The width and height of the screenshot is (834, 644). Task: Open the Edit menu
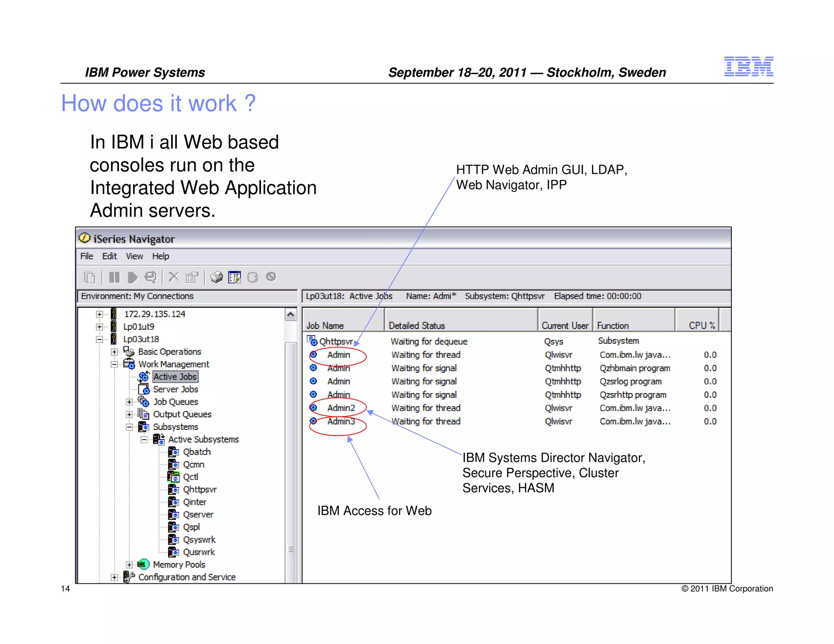(110, 256)
